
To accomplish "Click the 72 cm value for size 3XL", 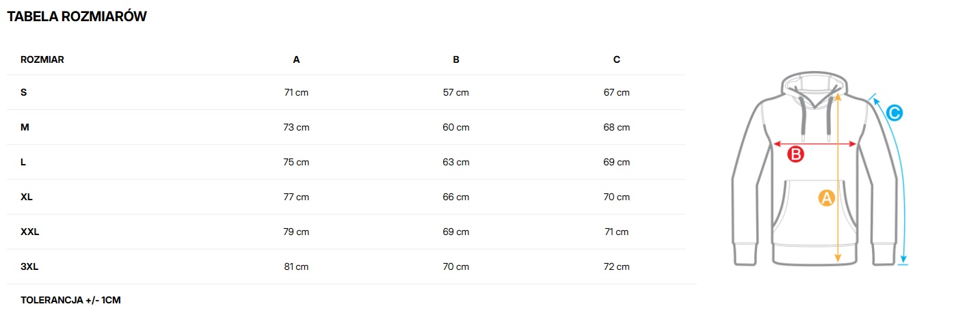I will tap(617, 266).
